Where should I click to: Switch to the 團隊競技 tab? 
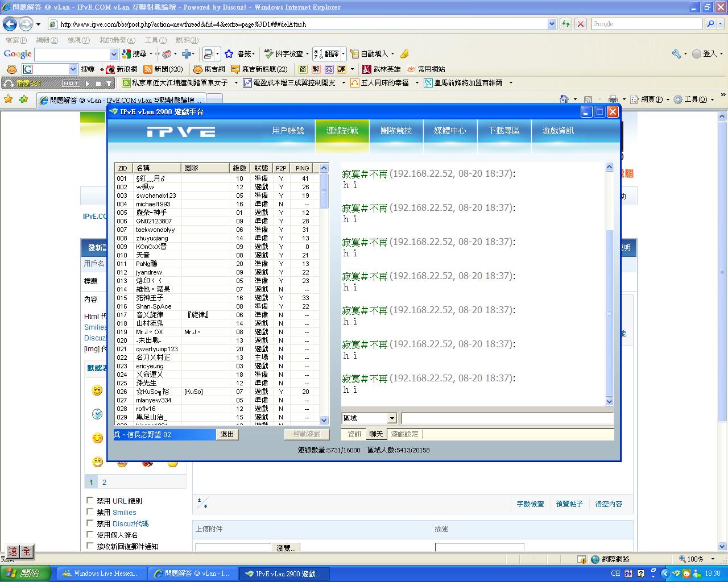[x=396, y=131]
